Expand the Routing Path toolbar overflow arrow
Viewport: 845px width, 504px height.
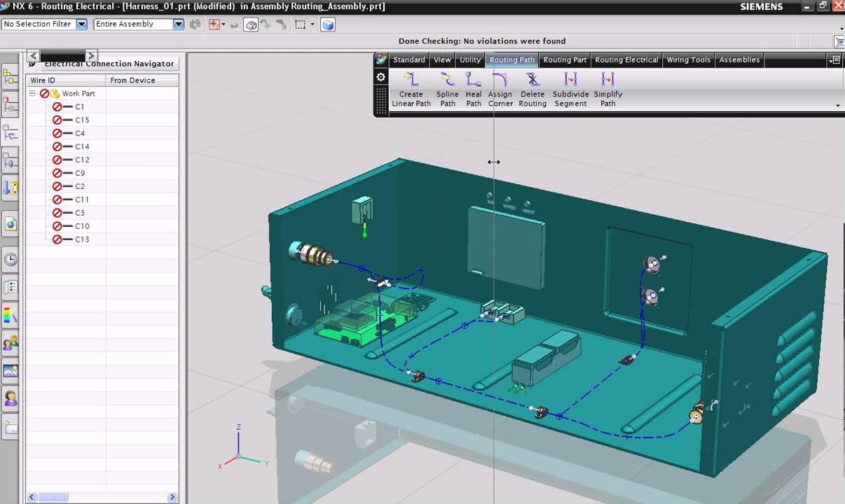tap(838, 106)
